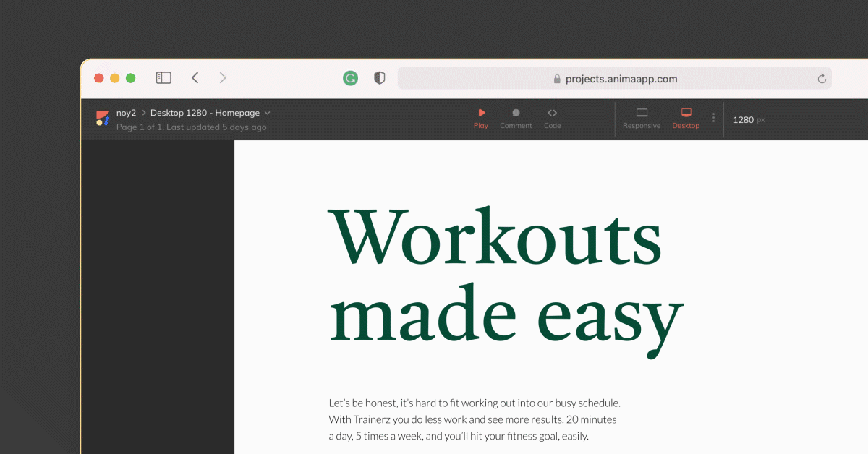Image resolution: width=868 pixels, height=454 pixels.
Task: Open the noy2 project breadcrumb
Action: click(126, 113)
